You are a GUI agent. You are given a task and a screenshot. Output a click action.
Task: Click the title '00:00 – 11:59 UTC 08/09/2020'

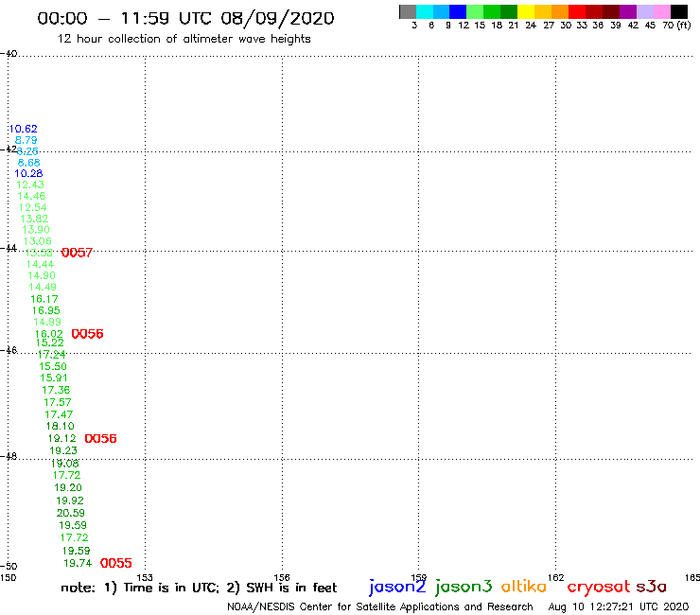(185, 18)
